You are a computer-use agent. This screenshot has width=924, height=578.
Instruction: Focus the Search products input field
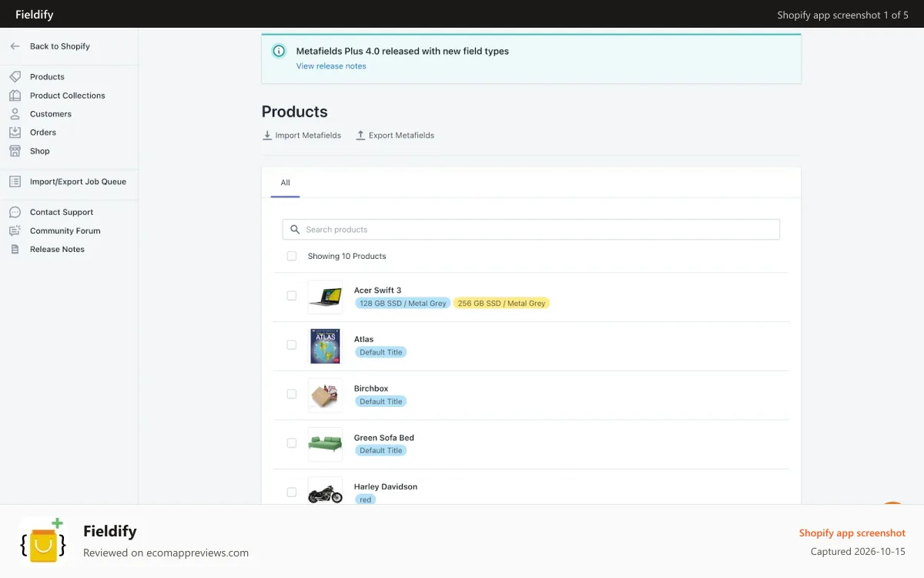point(531,230)
